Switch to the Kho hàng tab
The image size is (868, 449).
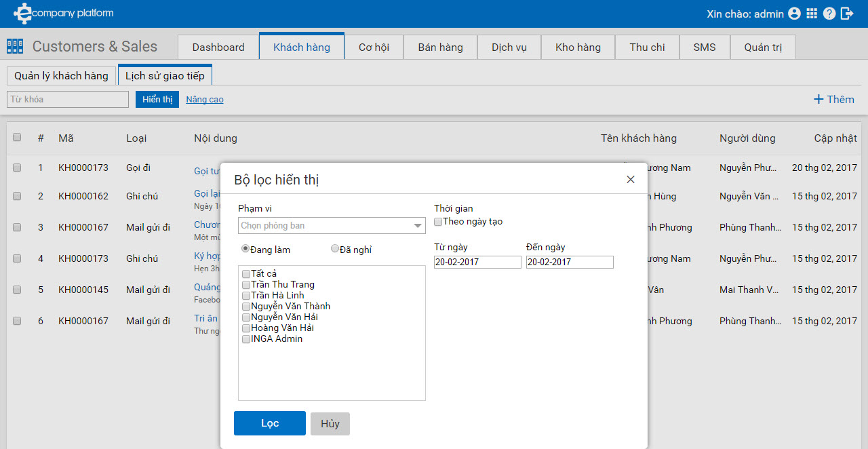tap(578, 47)
